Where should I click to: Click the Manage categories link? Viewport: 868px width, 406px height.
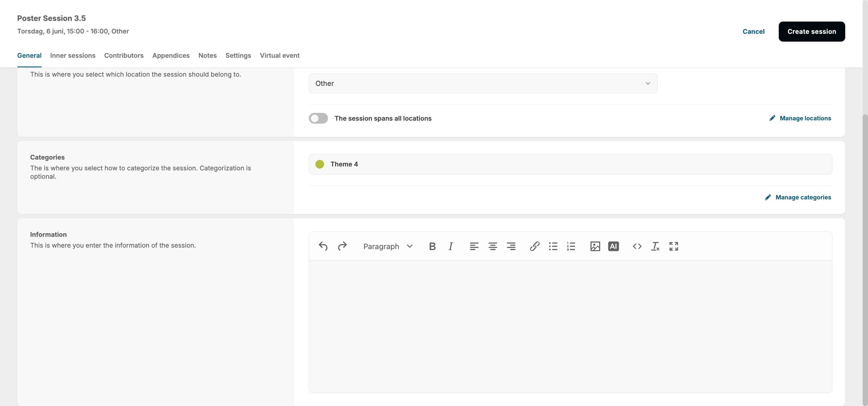[803, 197]
